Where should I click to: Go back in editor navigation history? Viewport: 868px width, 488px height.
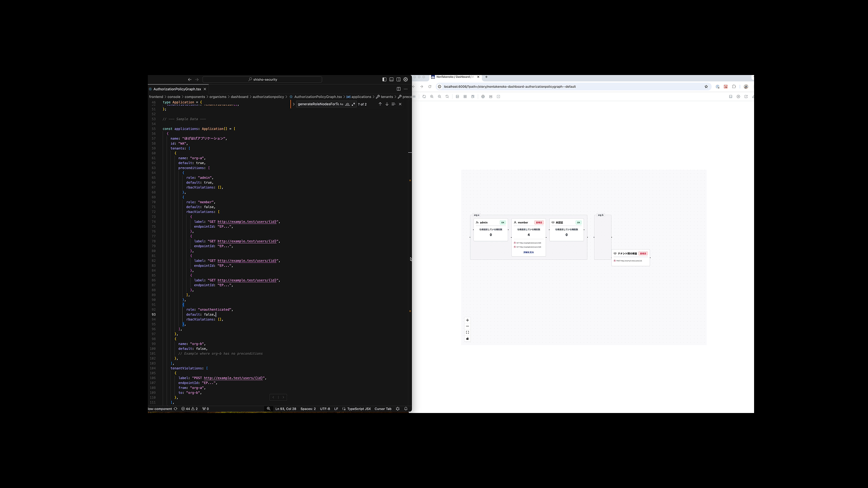coord(190,80)
